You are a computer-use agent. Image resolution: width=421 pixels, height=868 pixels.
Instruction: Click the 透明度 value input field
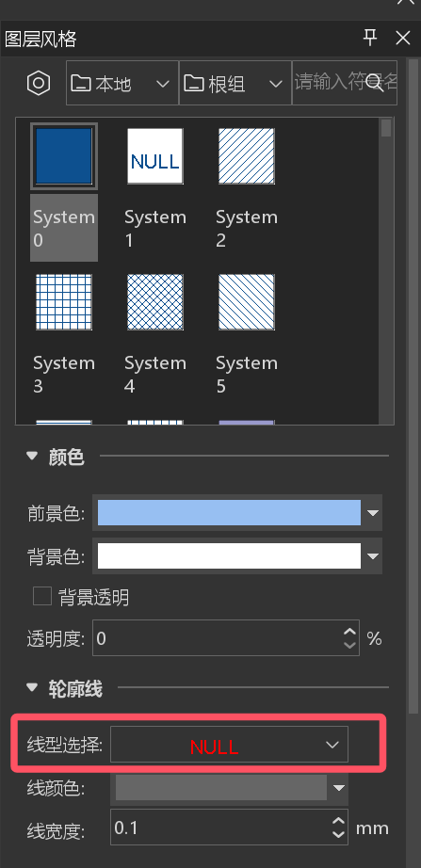pyautogui.click(x=226, y=638)
